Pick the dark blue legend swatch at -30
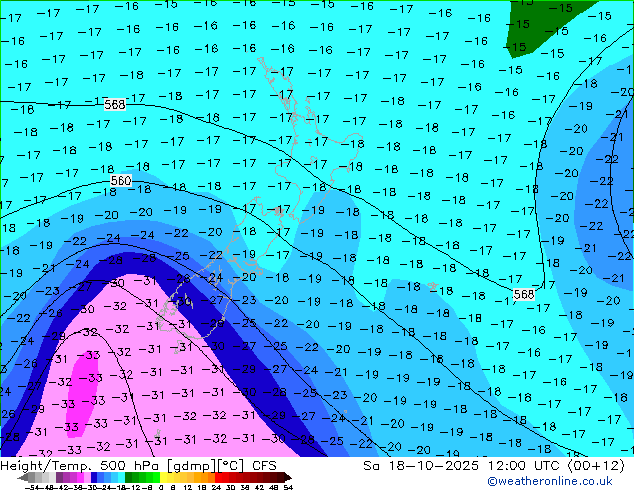 pos(94,477)
